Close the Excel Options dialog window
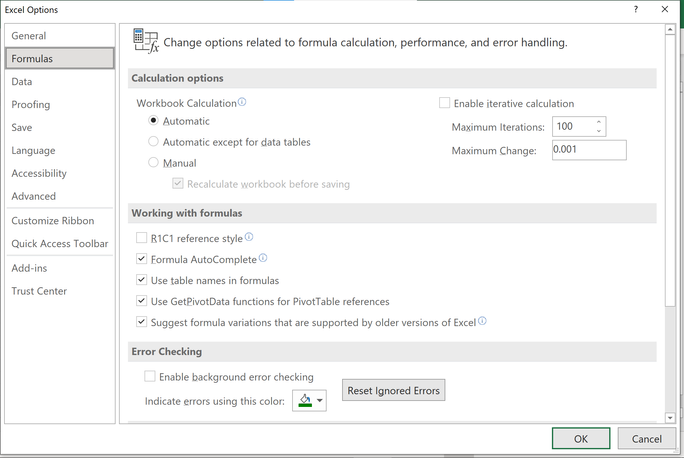The image size is (684, 458). (x=665, y=9)
